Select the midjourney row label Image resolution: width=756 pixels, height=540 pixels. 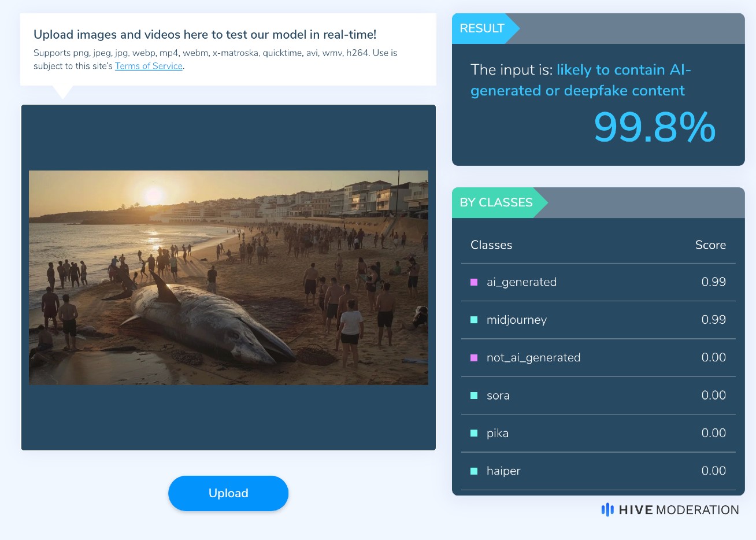point(517,320)
